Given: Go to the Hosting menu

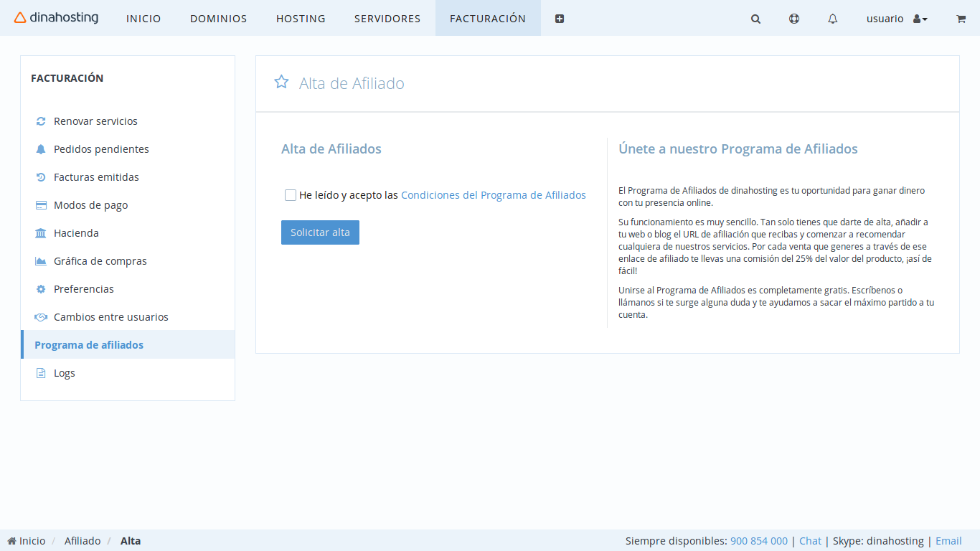Looking at the screenshot, I should click(301, 19).
